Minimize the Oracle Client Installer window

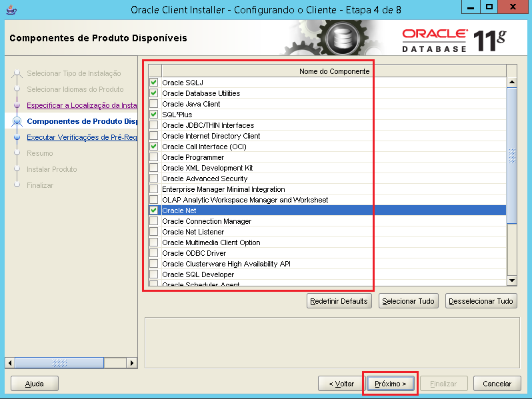pyautogui.click(x=471, y=7)
